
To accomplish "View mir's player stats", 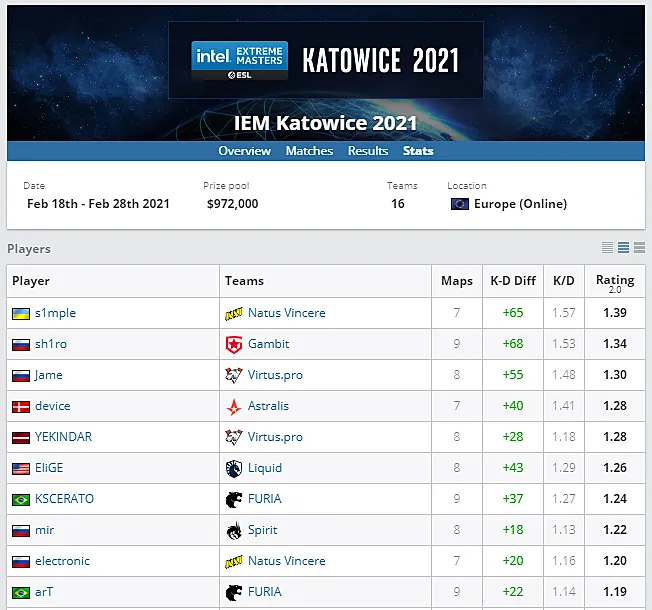I will coord(44,530).
